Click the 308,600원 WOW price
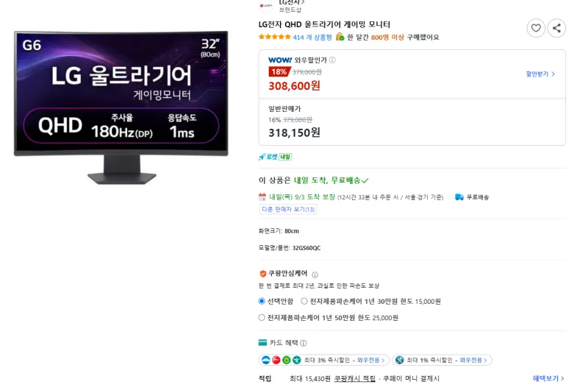 (295, 86)
